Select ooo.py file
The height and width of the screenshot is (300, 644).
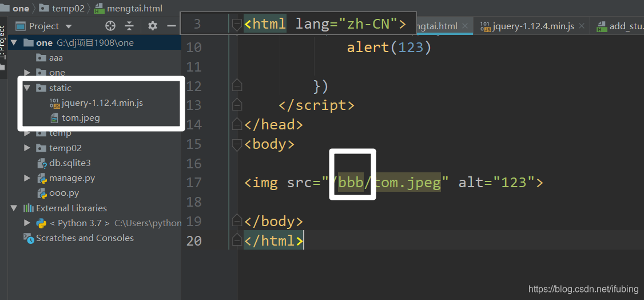point(64,193)
